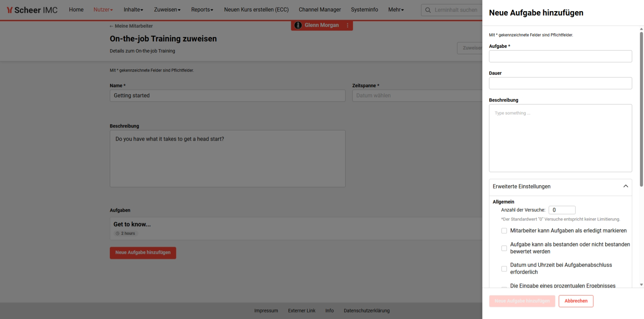Viewport: 644px width, 319px height.
Task: Click the side panel vertical scrollbar thumb
Action: 641,109
